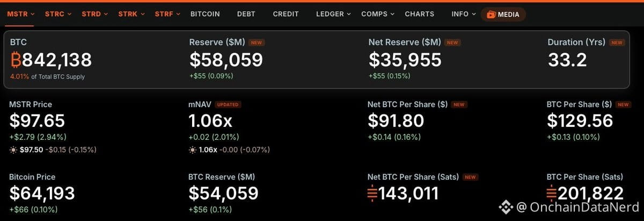Click the UPDATED badge beside mNAV
644x221 pixels.
[x=228, y=104]
